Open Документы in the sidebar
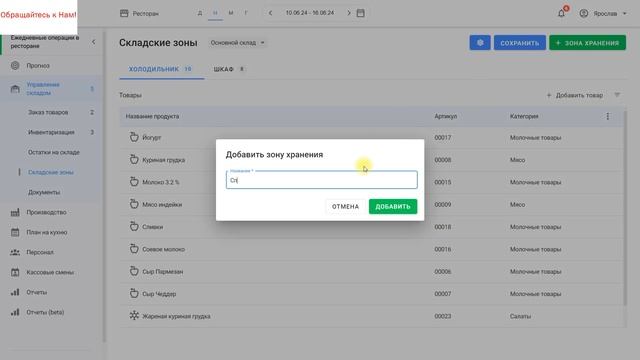 tap(44, 192)
